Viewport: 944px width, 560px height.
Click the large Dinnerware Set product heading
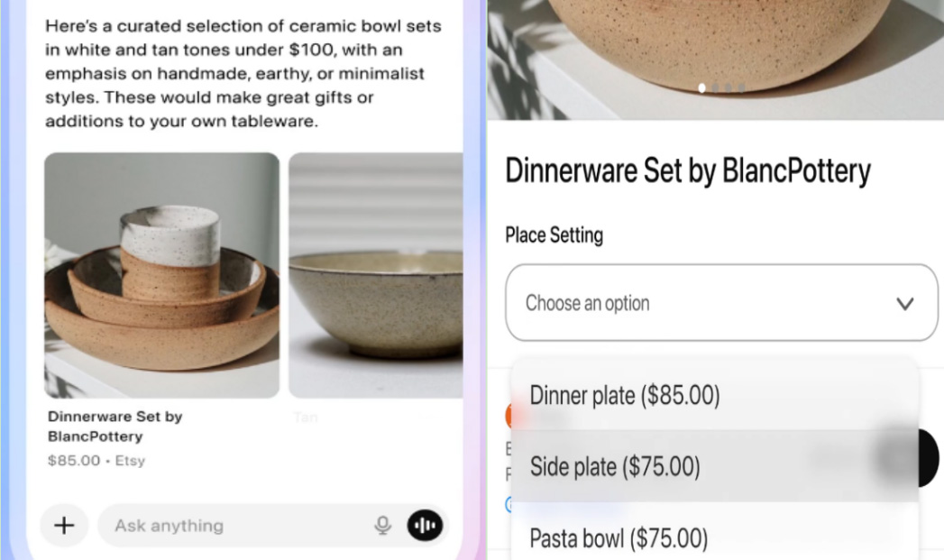(688, 170)
